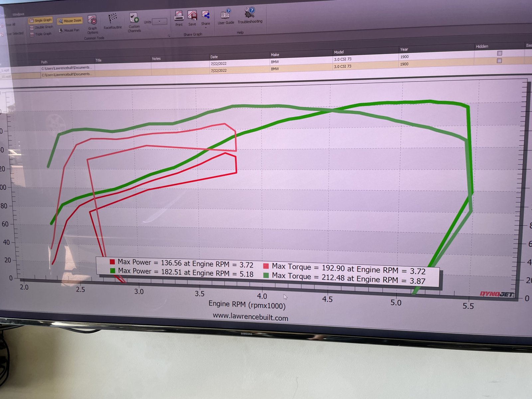This screenshot has width=532, height=399.
Task: Switch to Mouse Pan mode
Action: (69, 30)
